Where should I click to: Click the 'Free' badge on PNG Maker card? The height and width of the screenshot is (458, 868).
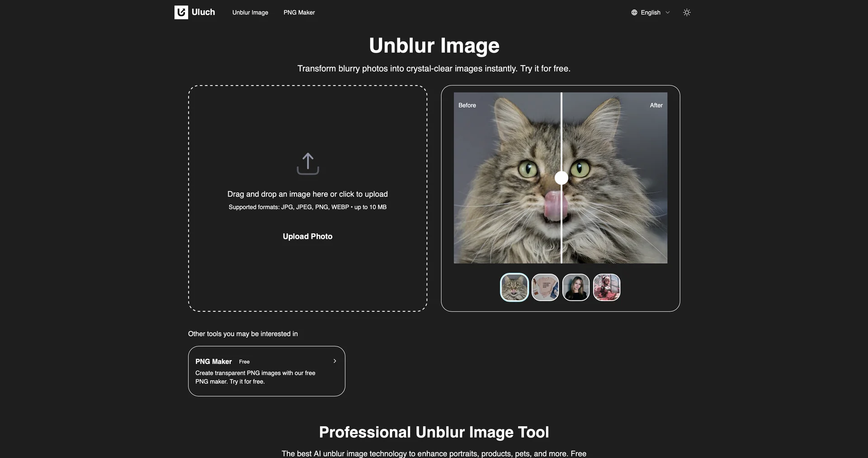tap(244, 362)
